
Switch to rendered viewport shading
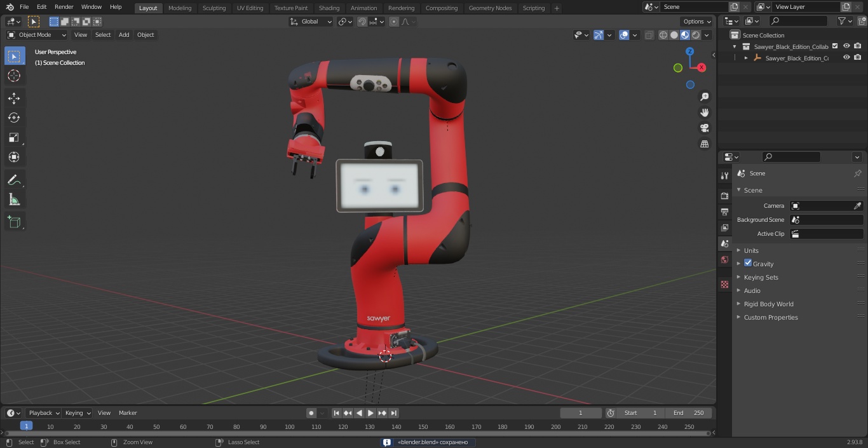(696, 35)
